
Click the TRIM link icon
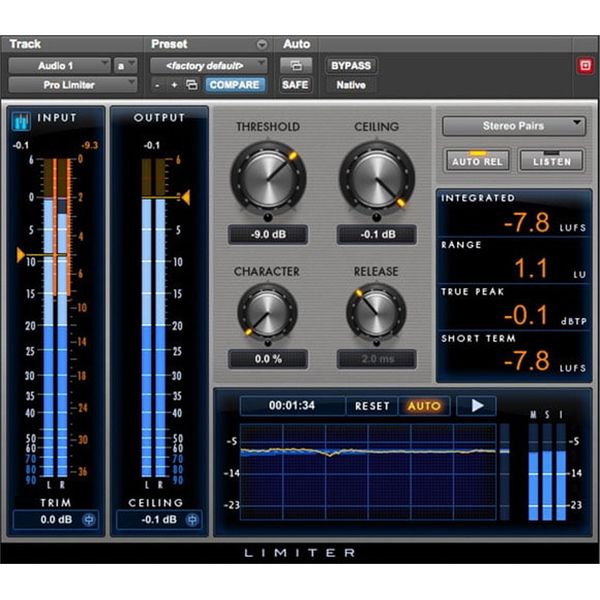(89, 520)
